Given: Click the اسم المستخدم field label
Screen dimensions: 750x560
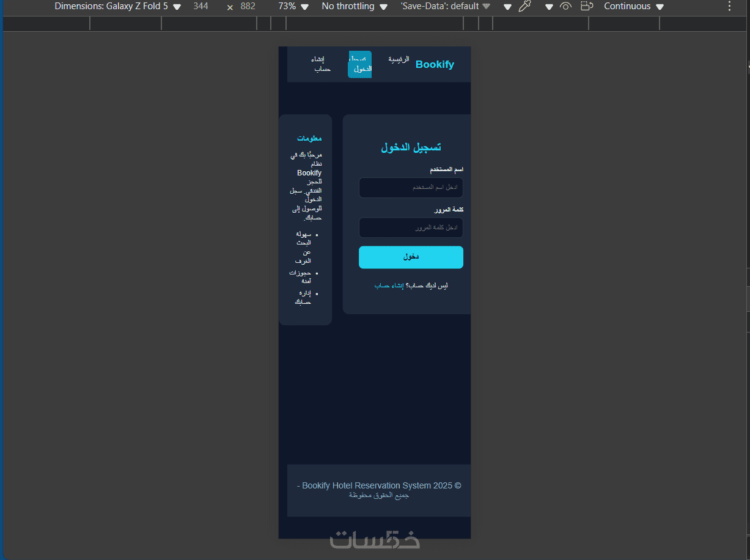Looking at the screenshot, I should pyautogui.click(x=446, y=169).
